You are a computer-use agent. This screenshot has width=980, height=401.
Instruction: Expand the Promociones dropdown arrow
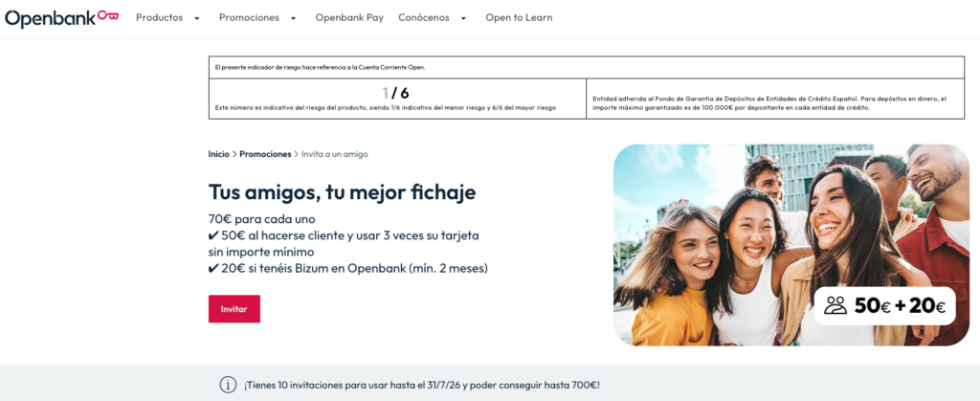pyautogui.click(x=293, y=19)
